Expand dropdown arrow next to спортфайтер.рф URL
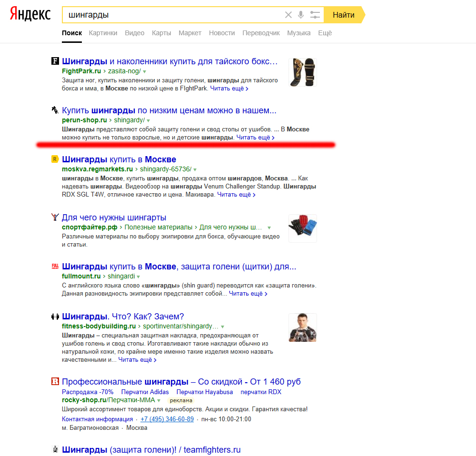 point(269,228)
